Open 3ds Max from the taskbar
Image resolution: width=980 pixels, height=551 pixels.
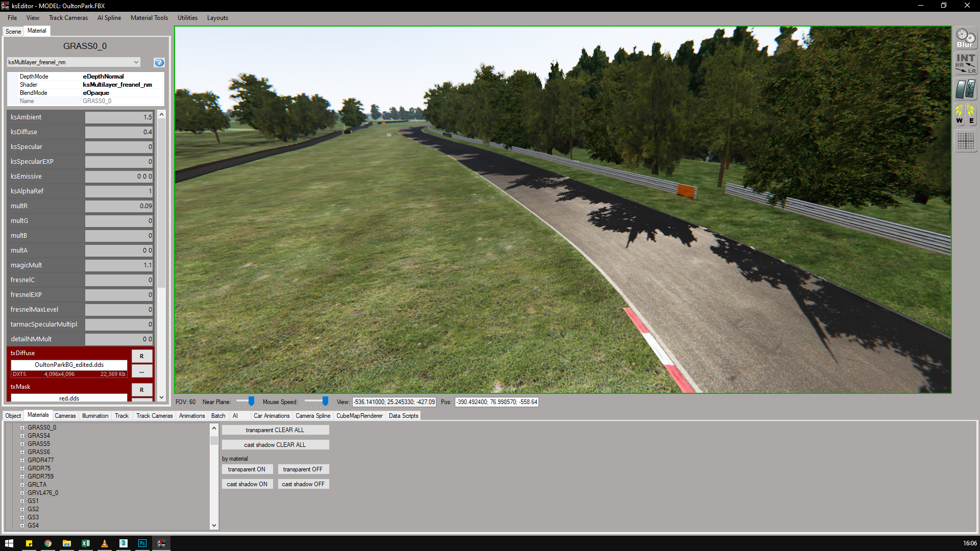[x=124, y=543]
